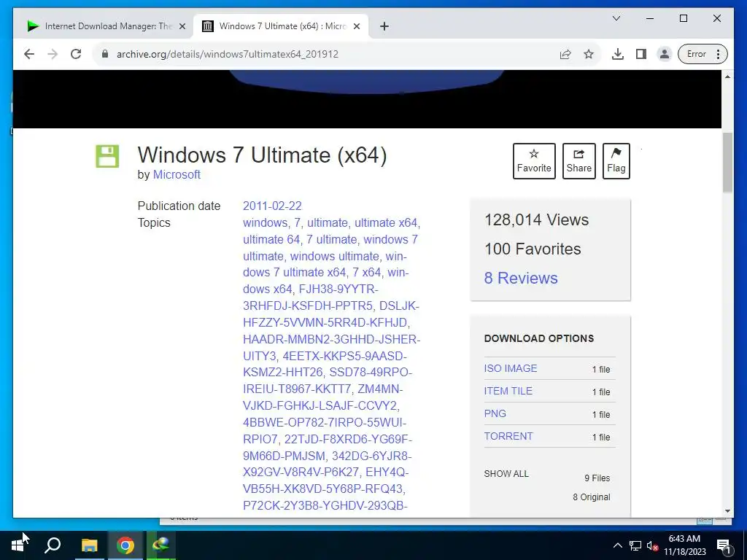The image size is (747, 560).
Task: Click the '100 Favorites' text
Action: [x=533, y=249]
